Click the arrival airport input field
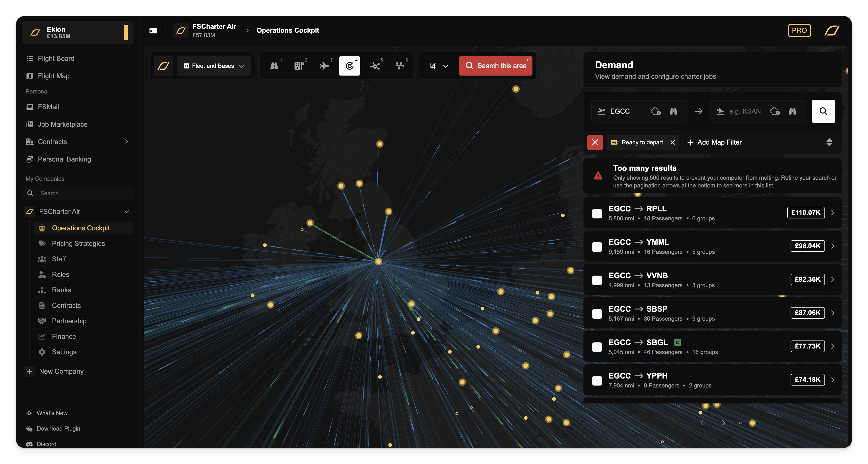Viewport: 868px width, 464px height. pyautogui.click(x=744, y=111)
